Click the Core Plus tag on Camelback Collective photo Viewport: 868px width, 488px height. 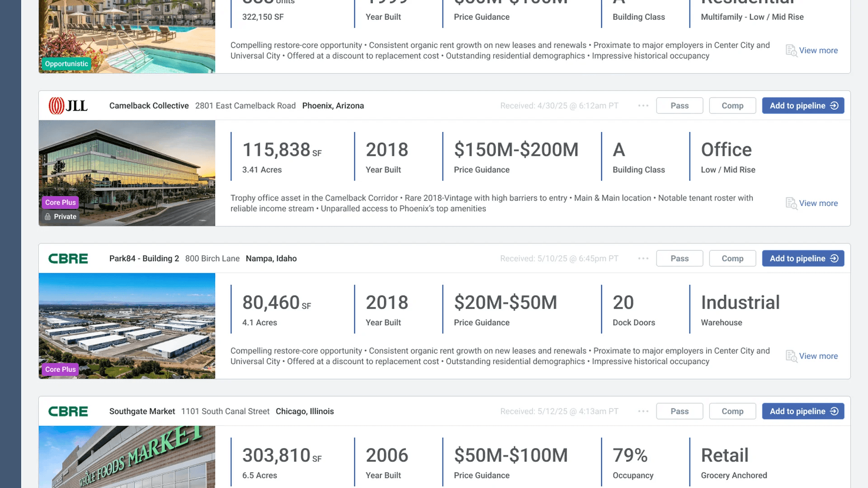click(61, 202)
